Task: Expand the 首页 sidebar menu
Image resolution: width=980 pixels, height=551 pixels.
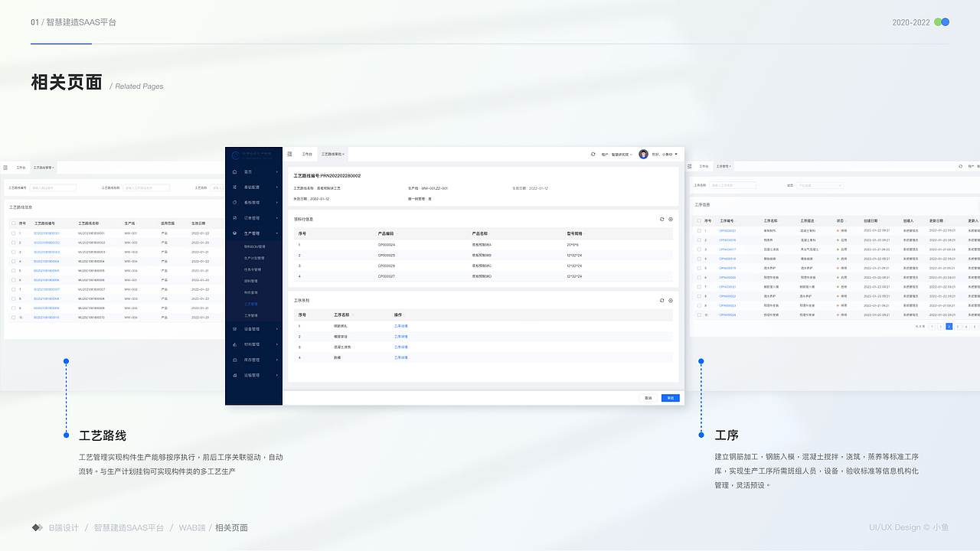Action: [277, 171]
